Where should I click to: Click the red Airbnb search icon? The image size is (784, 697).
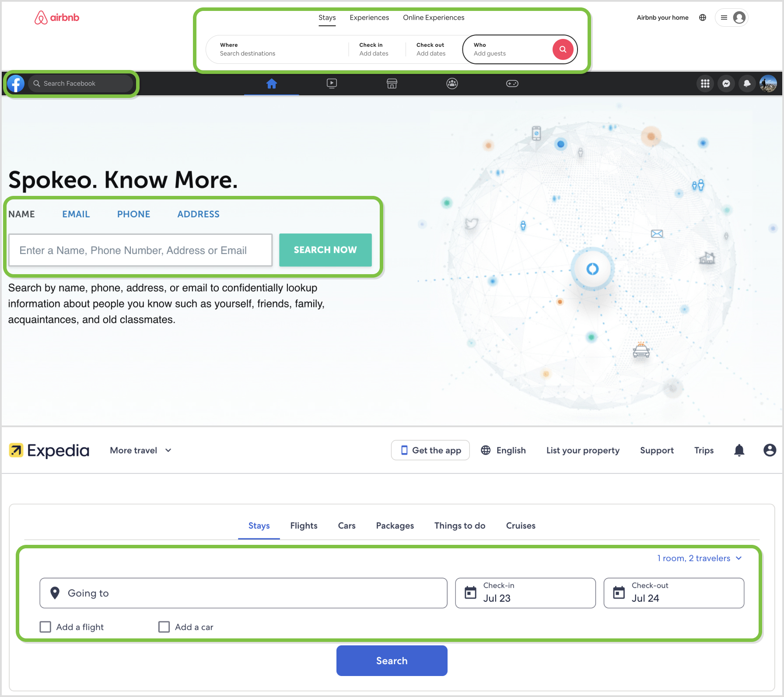pos(563,49)
